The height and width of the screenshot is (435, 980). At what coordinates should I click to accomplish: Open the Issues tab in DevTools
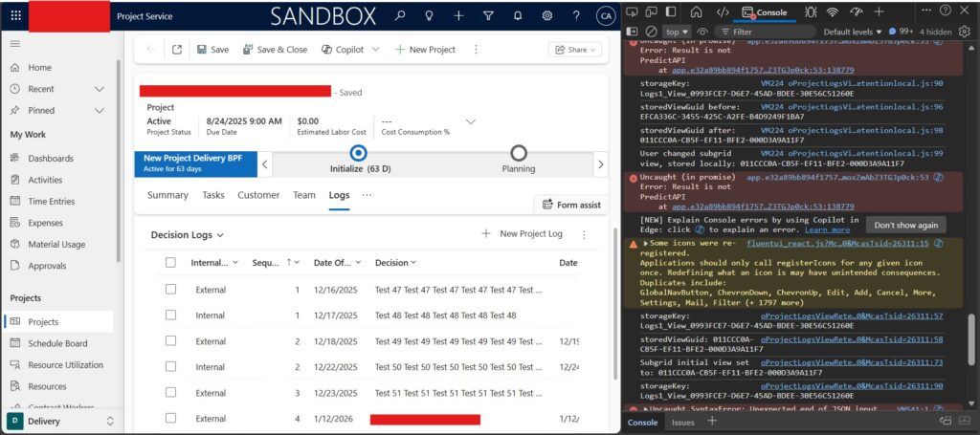pyautogui.click(x=682, y=422)
